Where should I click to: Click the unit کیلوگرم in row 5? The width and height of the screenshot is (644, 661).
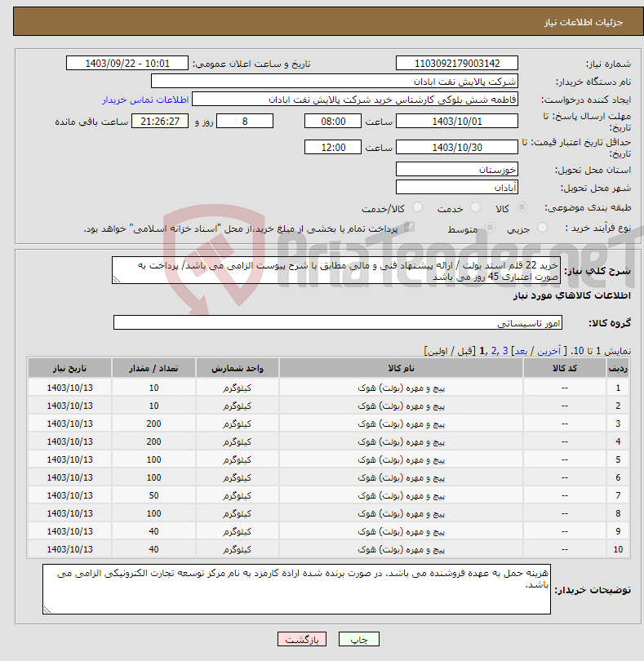(x=237, y=459)
